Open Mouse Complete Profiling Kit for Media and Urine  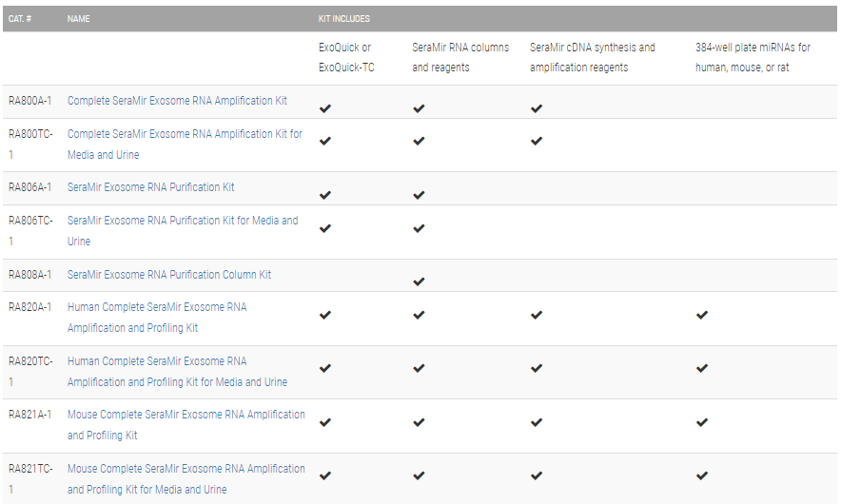click(186, 469)
